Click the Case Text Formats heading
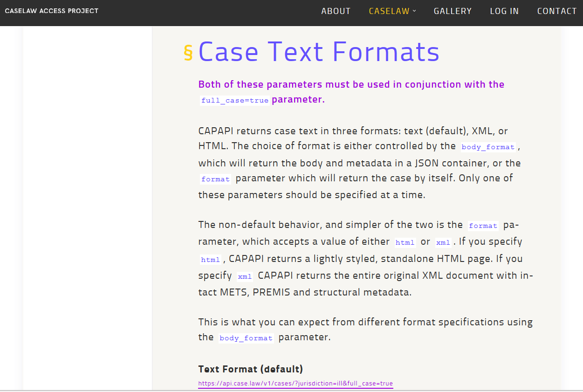Image resolution: width=583 pixels, height=392 pixels. coord(319,51)
